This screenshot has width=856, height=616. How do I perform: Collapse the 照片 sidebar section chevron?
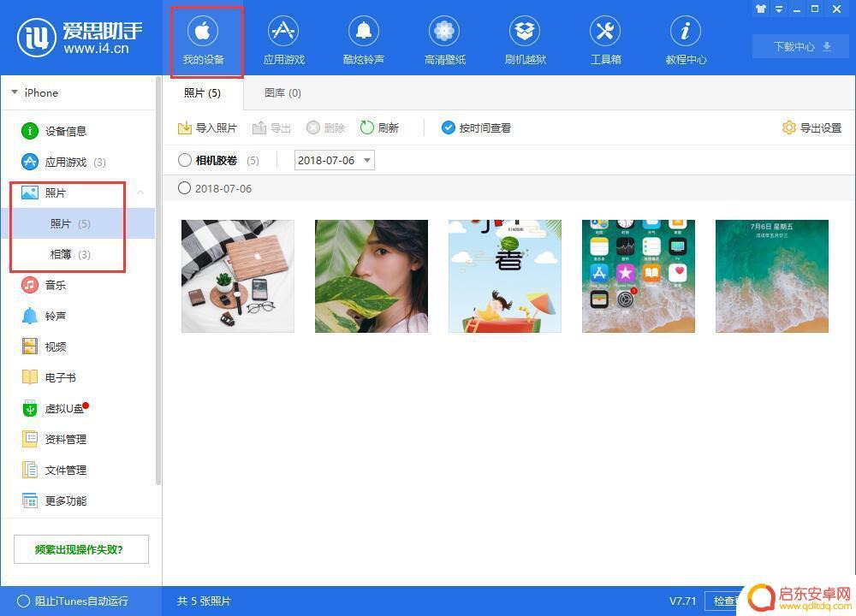pyautogui.click(x=140, y=192)
